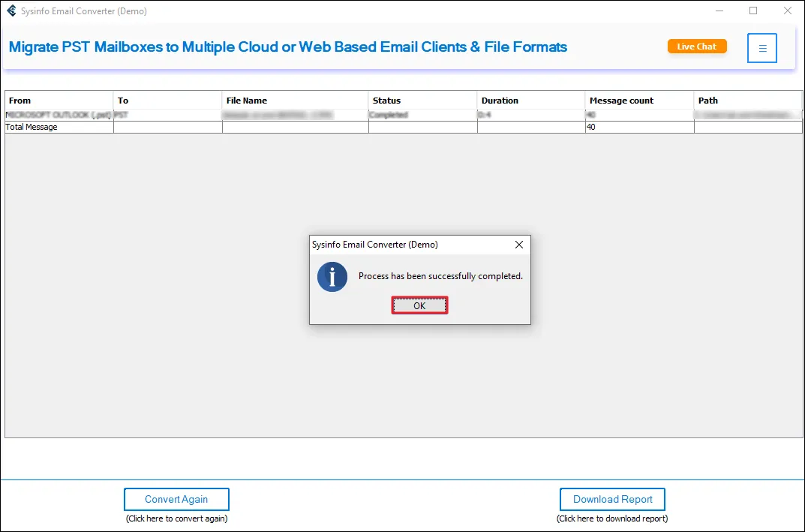Select the File Name column header

[x=295, y=101]
